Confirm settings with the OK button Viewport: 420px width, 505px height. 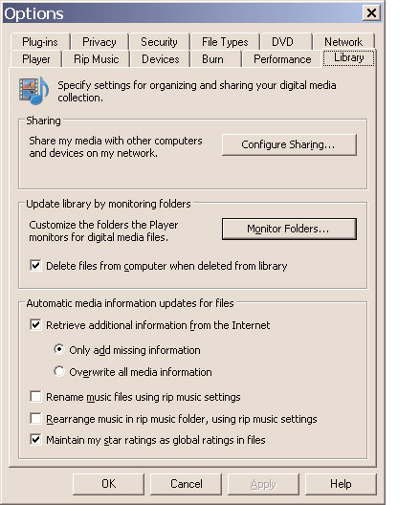[x=108, y=484]
